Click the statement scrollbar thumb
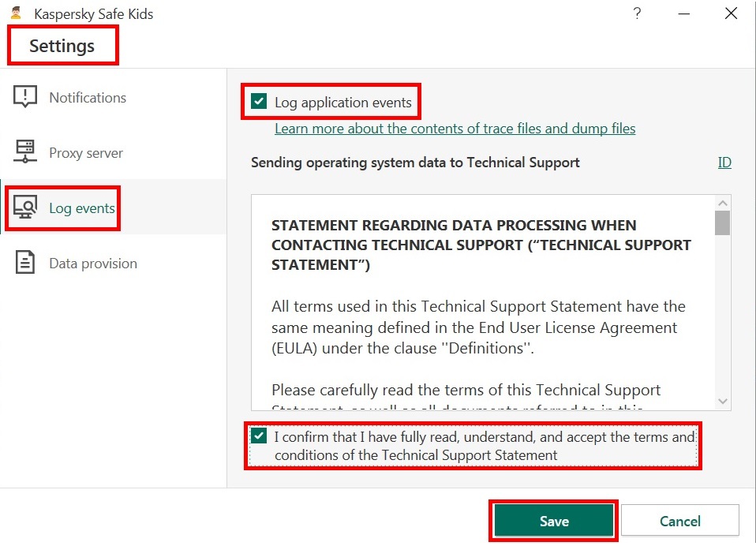Image resolution: width=756 pixels, height=546 pixels. tap(722, 223)
